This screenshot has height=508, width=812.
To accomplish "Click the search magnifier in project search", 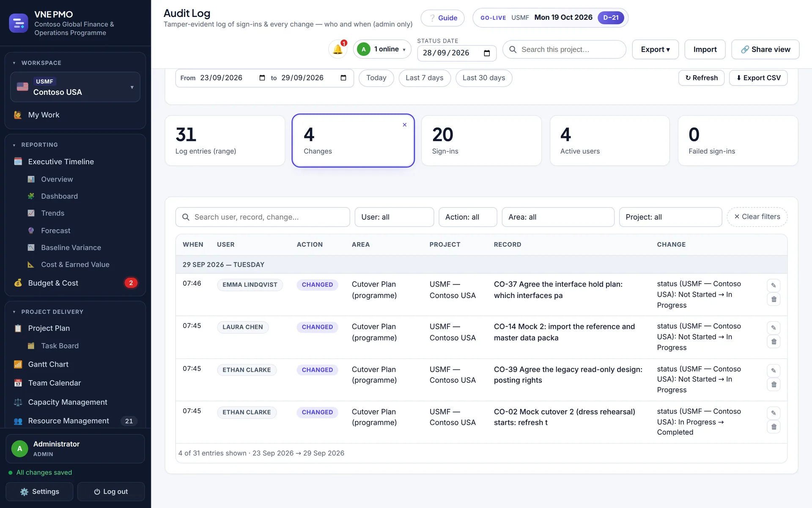I will tap(513, 50).
